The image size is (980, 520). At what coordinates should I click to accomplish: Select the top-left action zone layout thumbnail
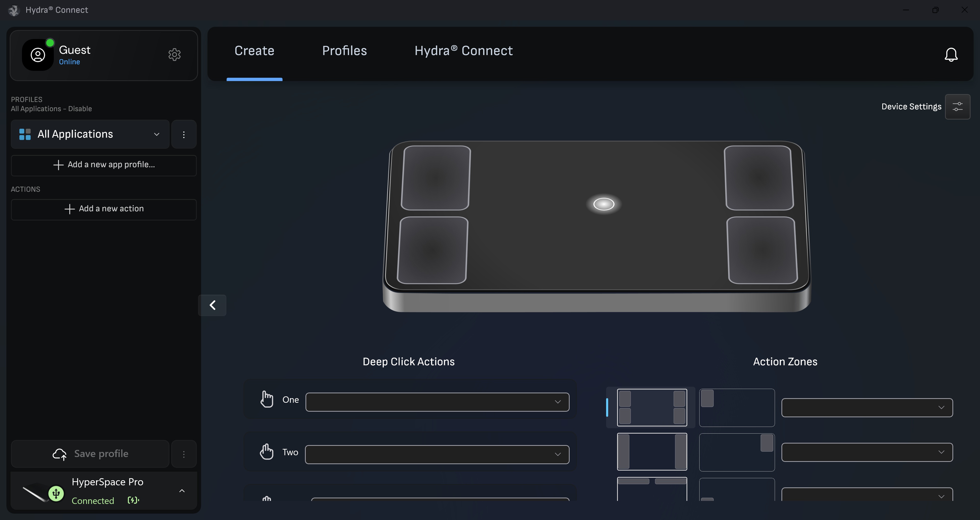[651, 407]
